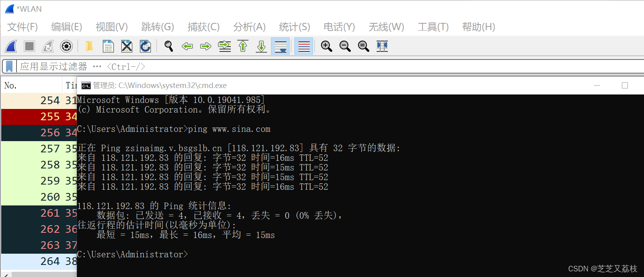
Task: Find a packet with magnifier icon
Action: 169,46
